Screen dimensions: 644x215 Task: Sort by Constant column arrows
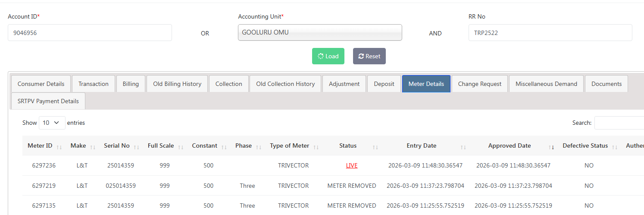224,147
